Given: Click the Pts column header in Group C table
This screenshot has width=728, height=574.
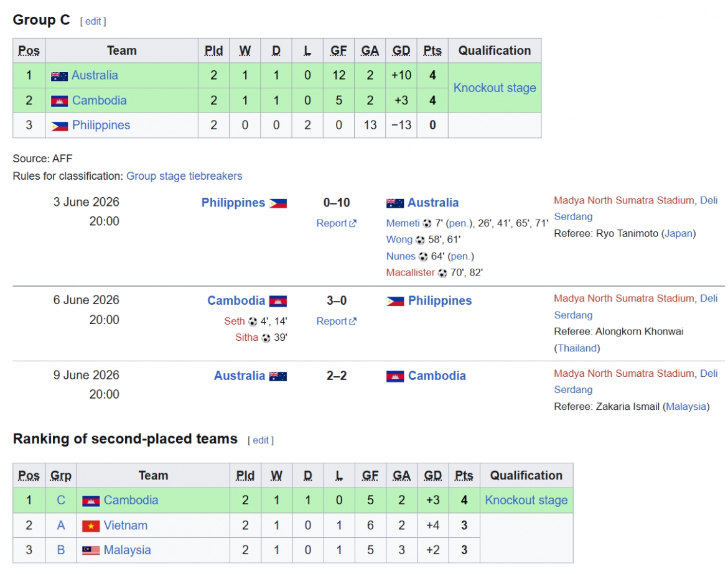Looking at the screenshot, I should (432, 50).
